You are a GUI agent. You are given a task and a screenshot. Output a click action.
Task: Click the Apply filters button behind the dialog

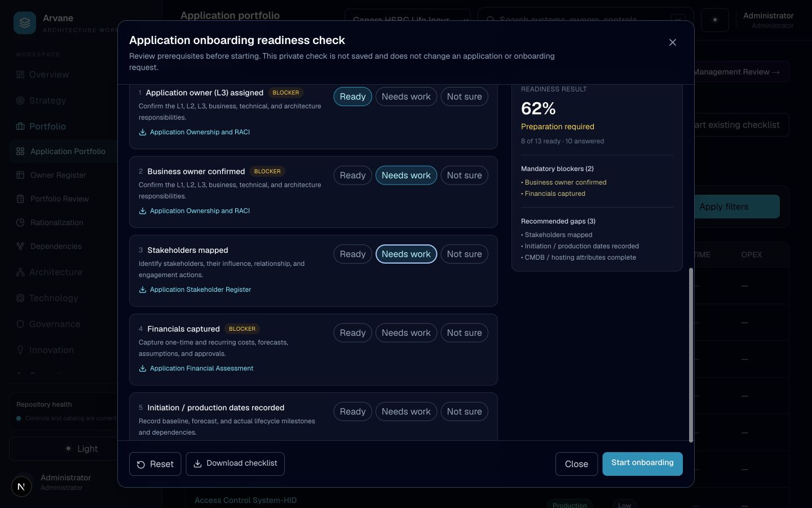pyautogui.click(x=736, y=207)
